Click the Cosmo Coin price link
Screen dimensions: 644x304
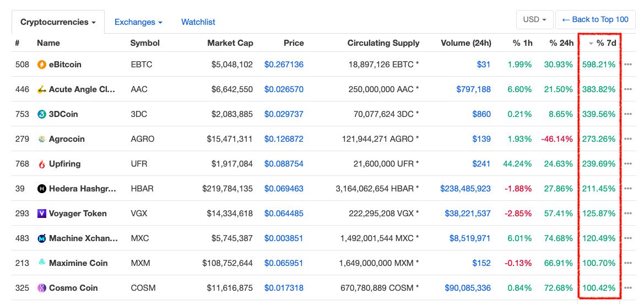tap(284, 288)
